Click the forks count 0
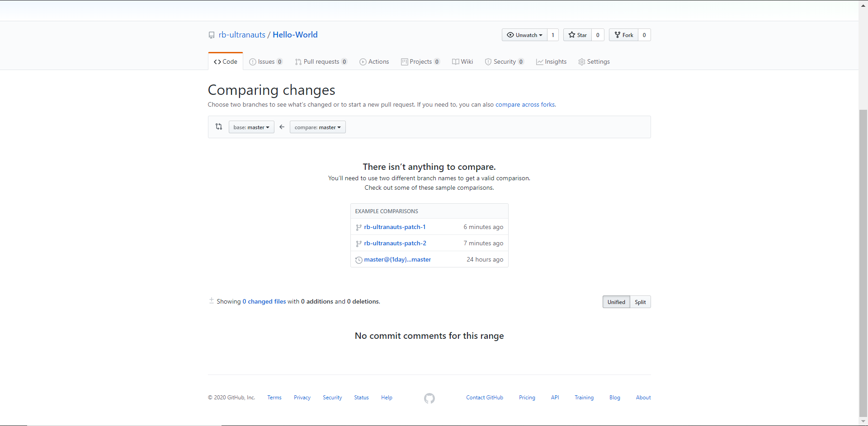Viewport: 868px width, 426px height. (644, 35)
